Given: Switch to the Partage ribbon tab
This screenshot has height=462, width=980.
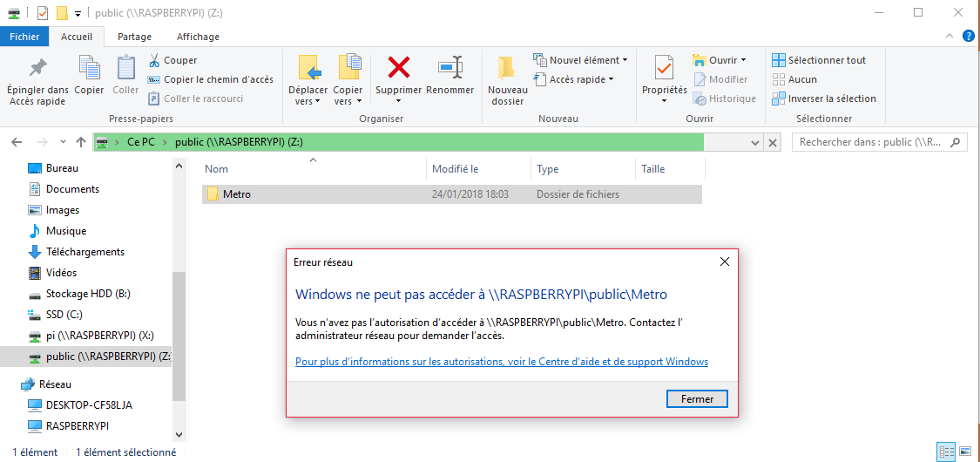Looking at the screenshot, I should tap(134, 37).
